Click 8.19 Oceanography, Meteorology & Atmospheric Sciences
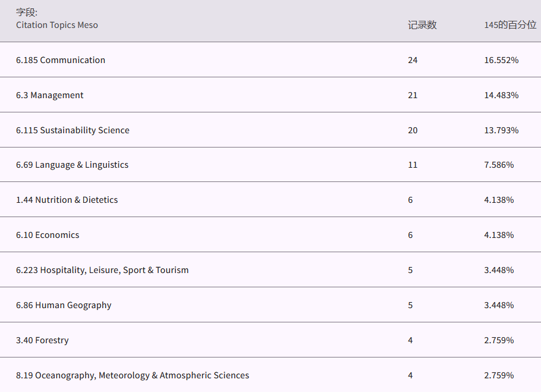 pyautogui.click(x=133, y=375)
